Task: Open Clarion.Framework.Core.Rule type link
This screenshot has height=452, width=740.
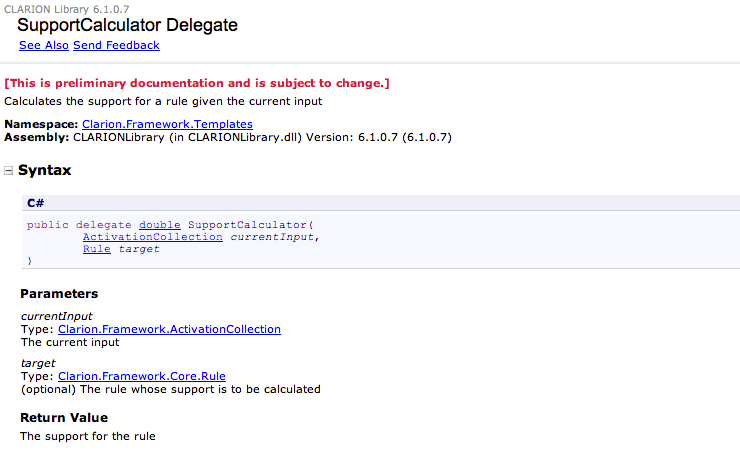Action: pos(142,376)
